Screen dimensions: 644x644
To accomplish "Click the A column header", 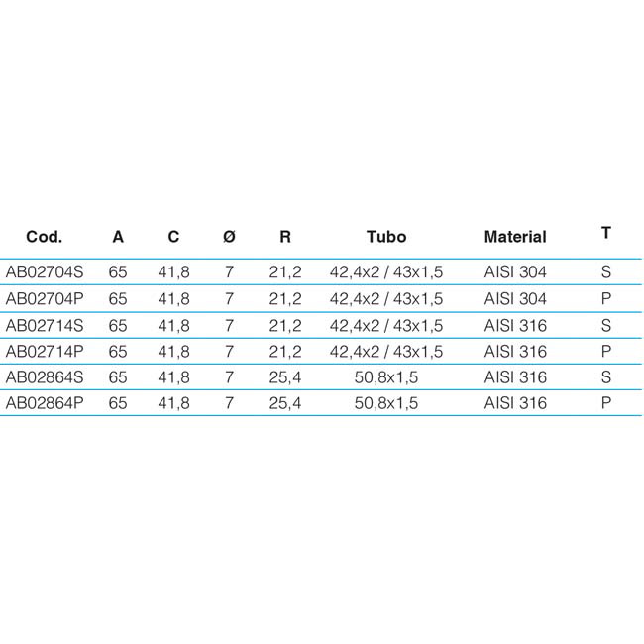I will [118, 237].
